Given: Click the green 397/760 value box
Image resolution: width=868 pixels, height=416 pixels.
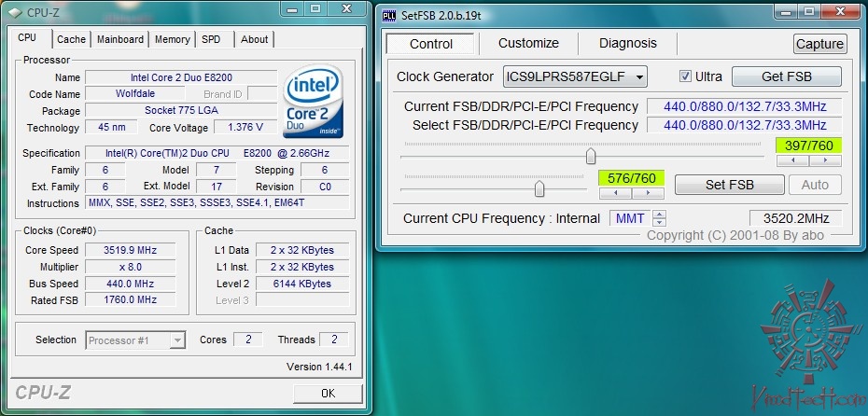Looking at the screenshot, I should click(x=809, y=146).
